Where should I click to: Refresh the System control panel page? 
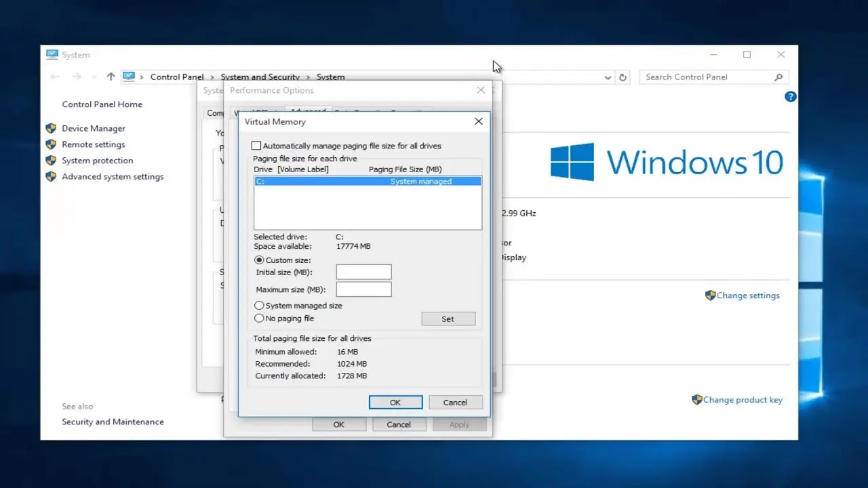[623, 77]
